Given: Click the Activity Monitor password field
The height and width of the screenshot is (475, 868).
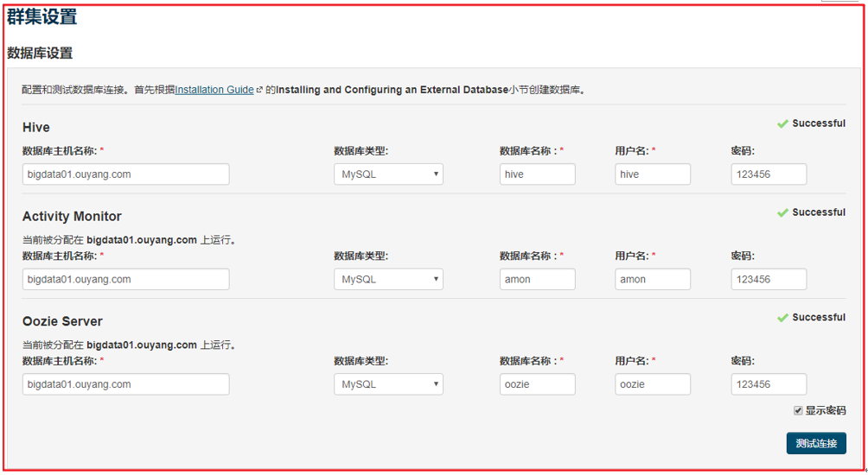Looking at the screenshot, I should (x=769, y=280).
